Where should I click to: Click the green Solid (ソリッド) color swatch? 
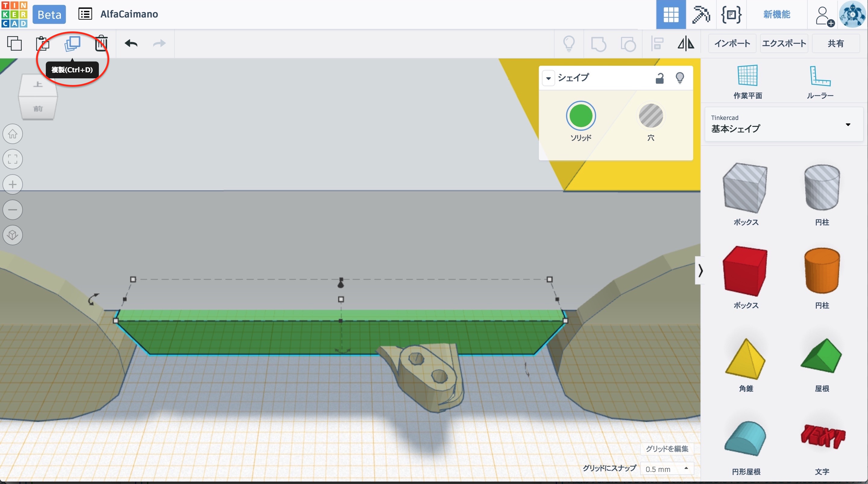coord(580,116)
